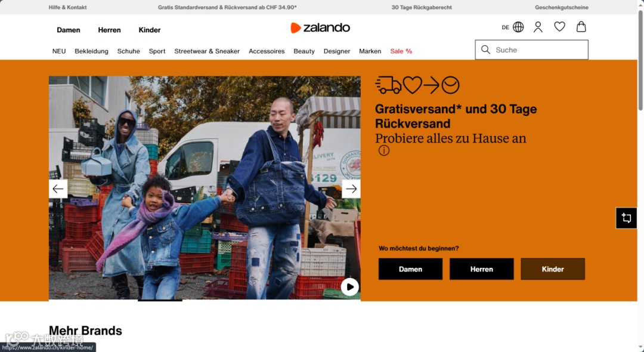Screen dimensions: 644x352
Task: Focus the Suche search field
Action: click(x=531, y=50)
